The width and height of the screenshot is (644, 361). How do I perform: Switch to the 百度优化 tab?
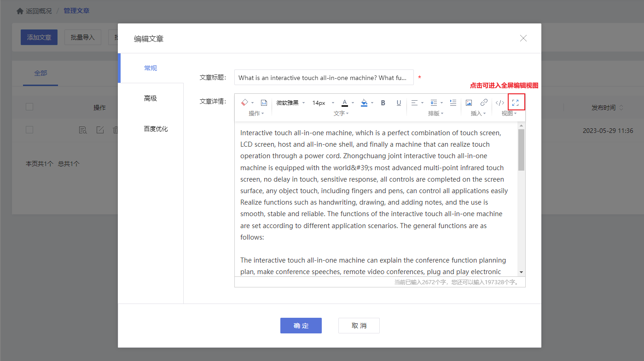(156, 129)
